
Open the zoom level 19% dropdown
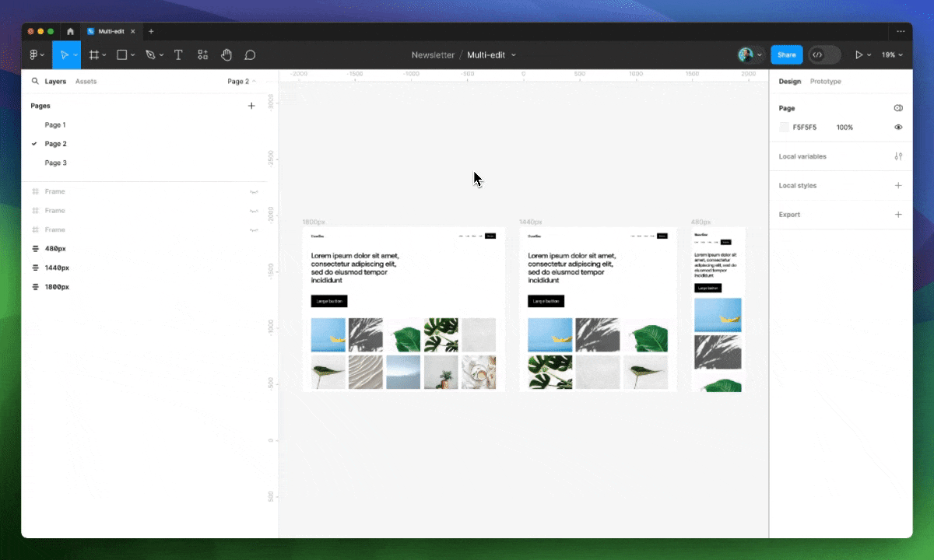(892, 55)
